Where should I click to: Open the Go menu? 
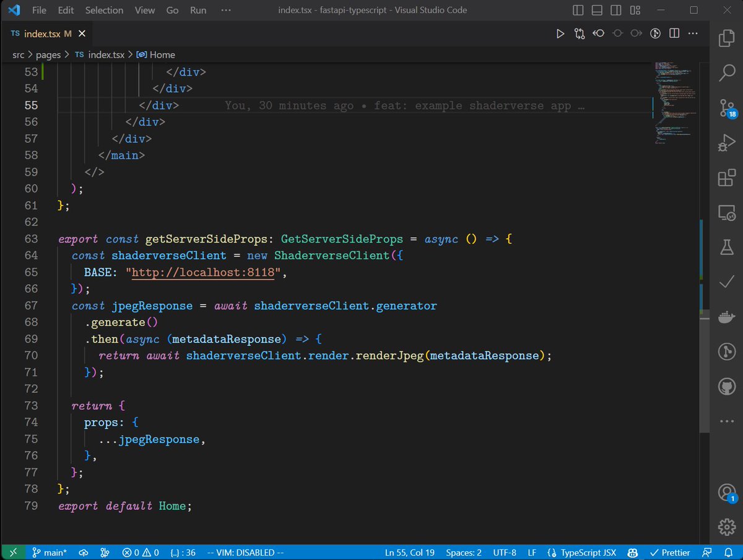coord(173,11)
